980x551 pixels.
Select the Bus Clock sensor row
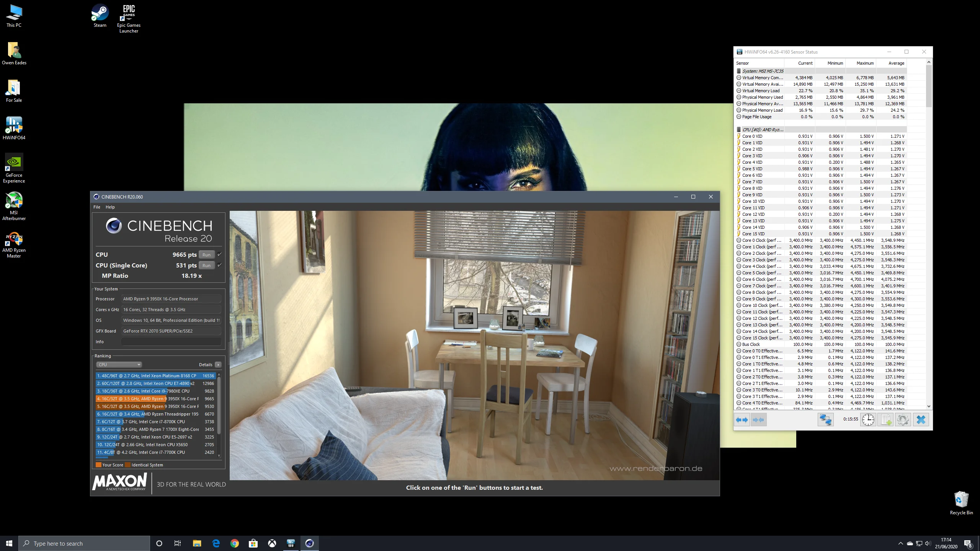(x=821, y=344)
